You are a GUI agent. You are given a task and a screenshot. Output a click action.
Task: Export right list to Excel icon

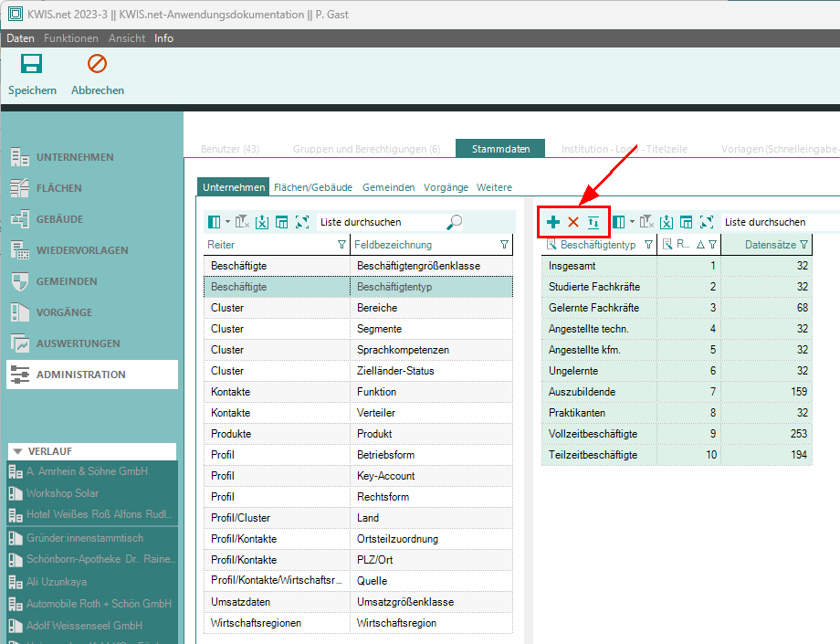point(666,222)
